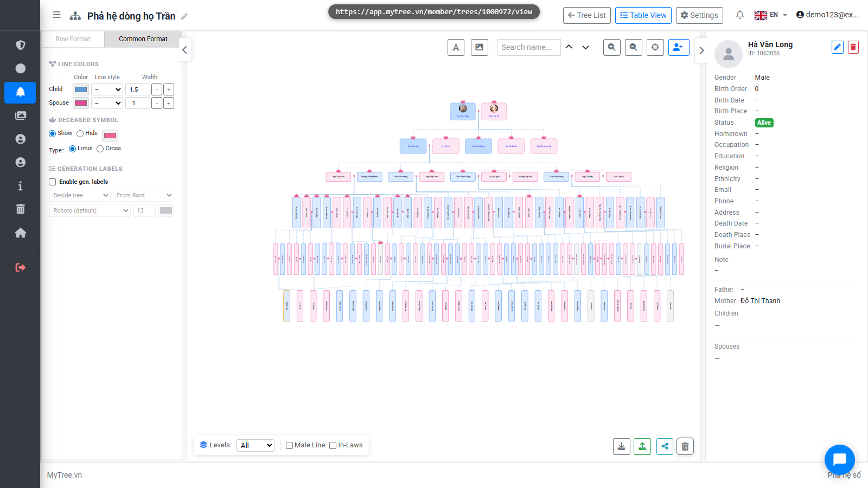The height and width of the screenshot is (488, 868).
Task: Click the text format 'A' toolbar icon
Action: (x=456, y=47)
